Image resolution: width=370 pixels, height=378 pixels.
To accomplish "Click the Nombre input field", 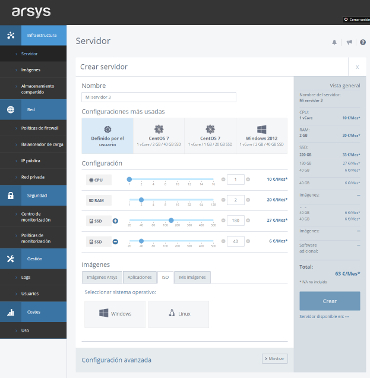I will (x=159, y=97).
